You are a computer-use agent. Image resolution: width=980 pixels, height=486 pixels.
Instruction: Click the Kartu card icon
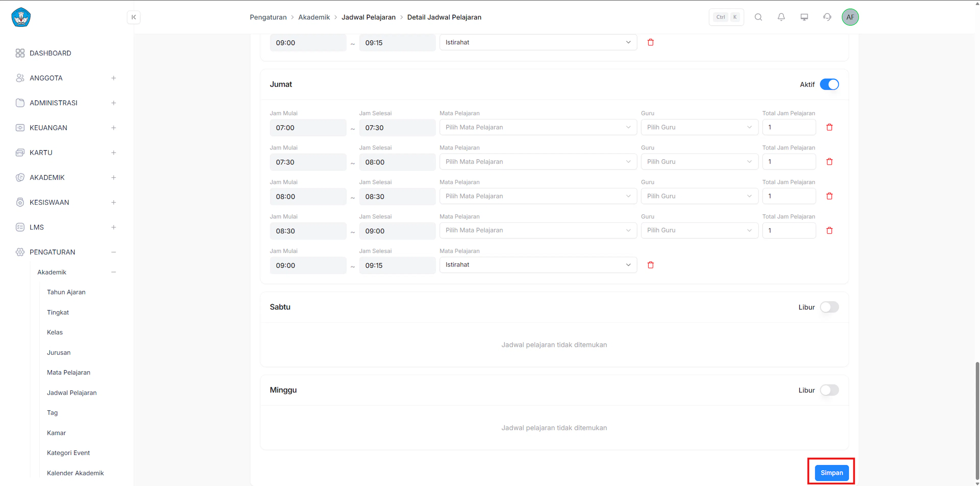20,153
